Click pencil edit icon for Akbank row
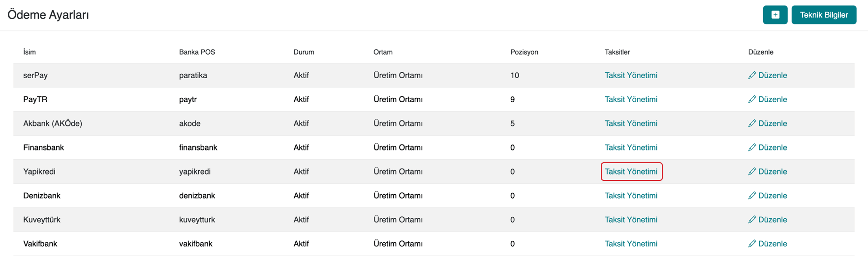Viewport: 868px width, 263px height. click(x=752, y=123)
